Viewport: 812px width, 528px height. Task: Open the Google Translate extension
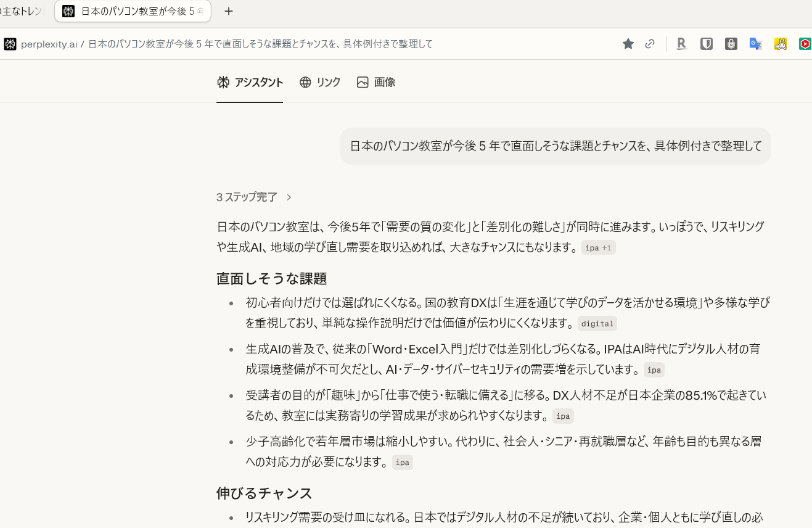[755, 44]
